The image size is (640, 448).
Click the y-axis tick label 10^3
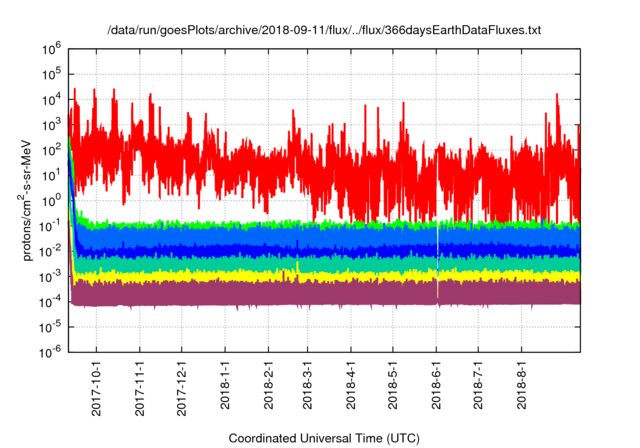pyautogui.click(x=51, y=124)
